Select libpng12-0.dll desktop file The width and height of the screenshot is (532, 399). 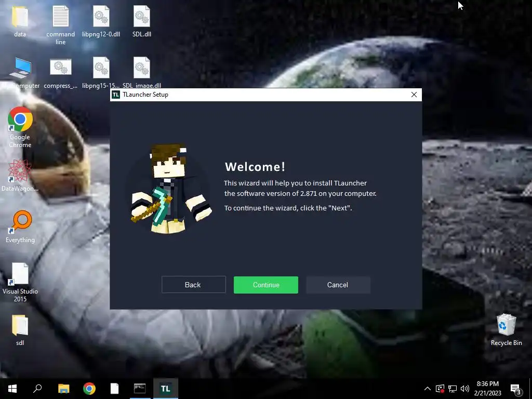pos(101,21)
